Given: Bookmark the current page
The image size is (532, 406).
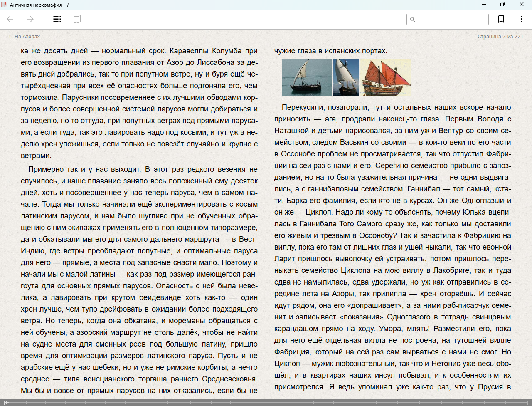Looking at the screenshot, I should click(501, 19).
